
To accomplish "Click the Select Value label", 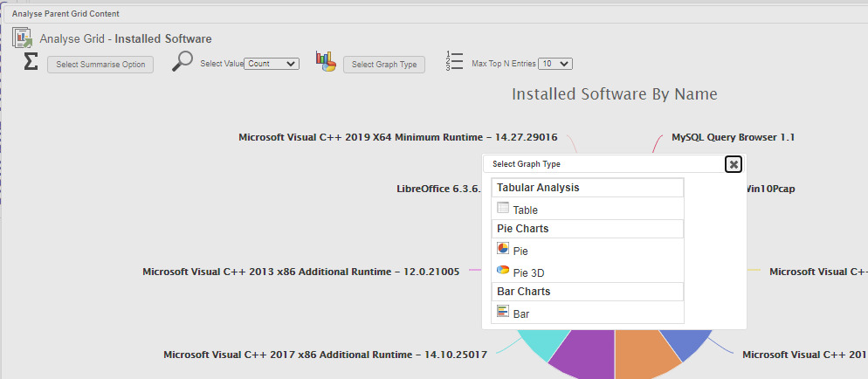I will (222, 64).
